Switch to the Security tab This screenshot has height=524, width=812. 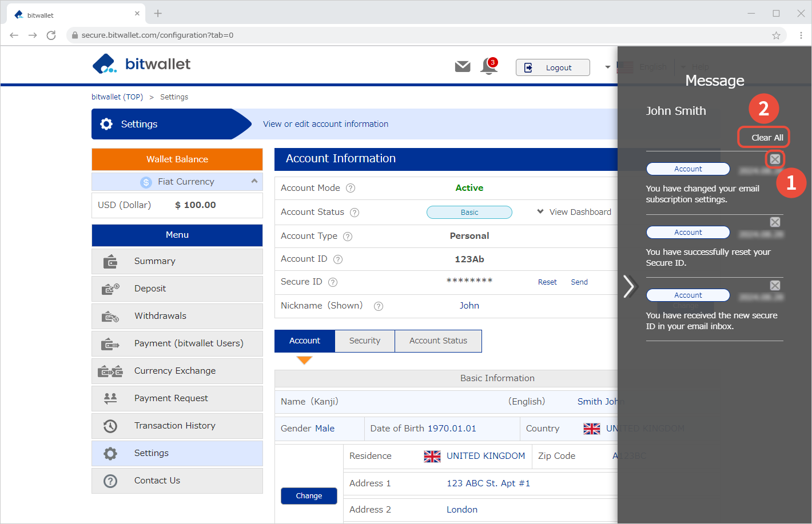364,341
